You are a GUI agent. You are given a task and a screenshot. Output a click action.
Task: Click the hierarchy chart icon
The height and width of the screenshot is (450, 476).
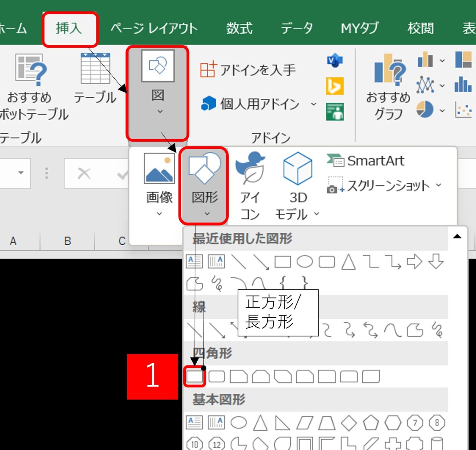(x=463, y=60)
